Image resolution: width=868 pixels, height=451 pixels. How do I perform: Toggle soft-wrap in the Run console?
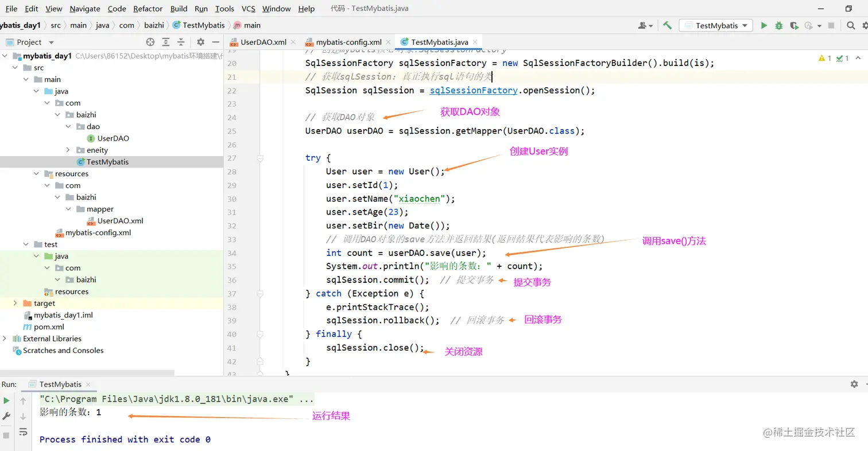[23, 431]
